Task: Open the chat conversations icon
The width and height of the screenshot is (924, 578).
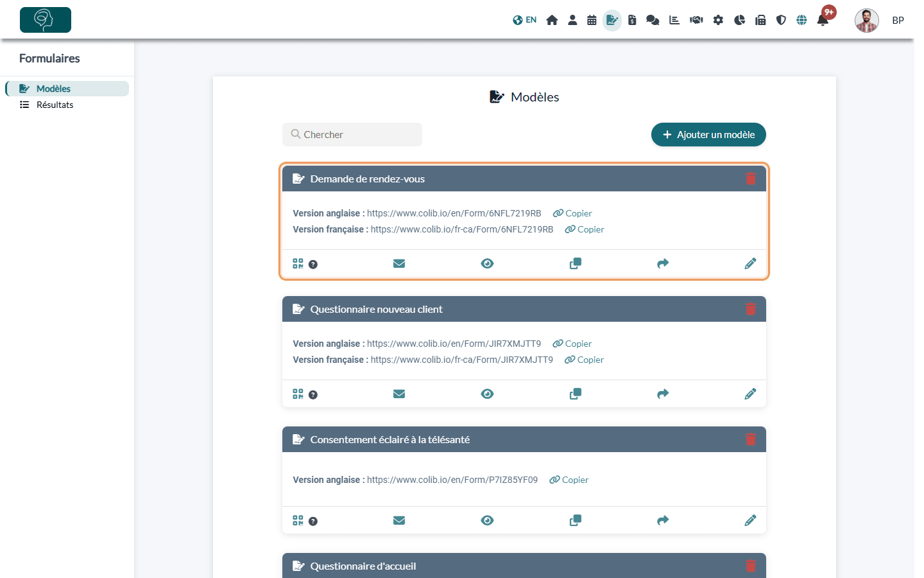Action: (x=653, y=20)
